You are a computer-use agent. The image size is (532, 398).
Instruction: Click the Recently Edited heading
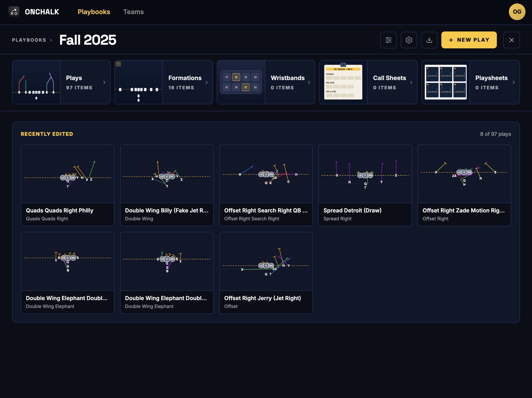47,134
